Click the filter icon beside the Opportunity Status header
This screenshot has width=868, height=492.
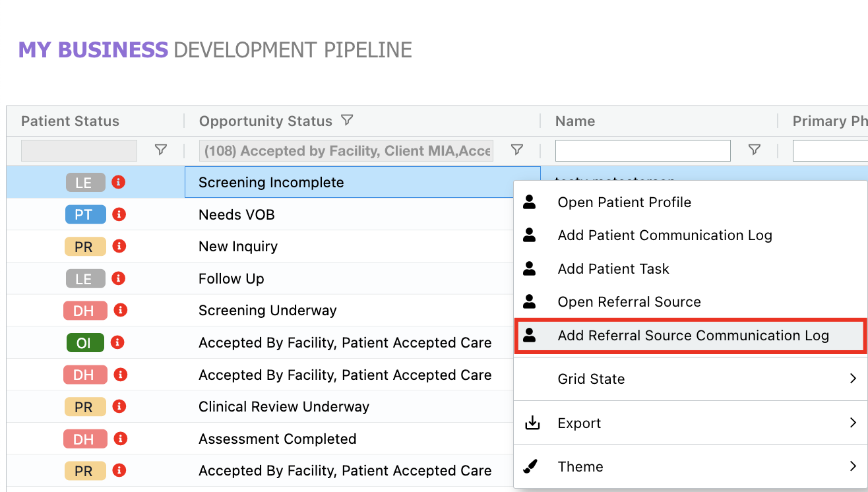348,121
